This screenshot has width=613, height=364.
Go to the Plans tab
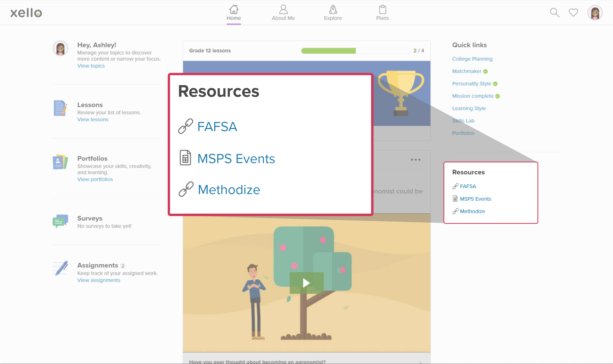click(x=382, y=13)
